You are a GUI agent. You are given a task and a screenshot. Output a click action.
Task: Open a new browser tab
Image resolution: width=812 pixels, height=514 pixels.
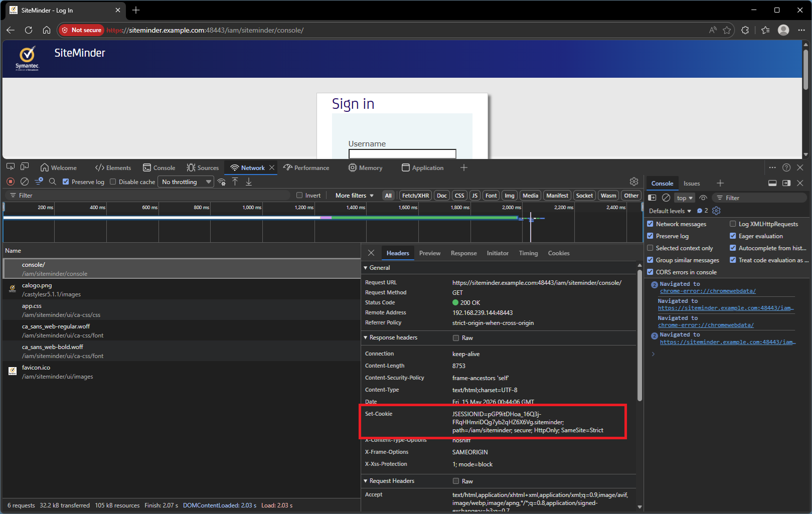[x=136, y=10]
